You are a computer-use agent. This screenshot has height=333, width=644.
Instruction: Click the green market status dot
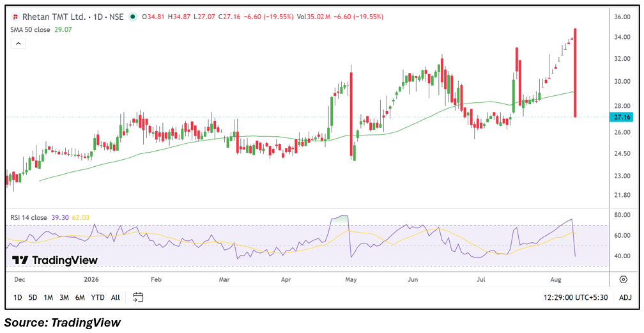(132, 17)
